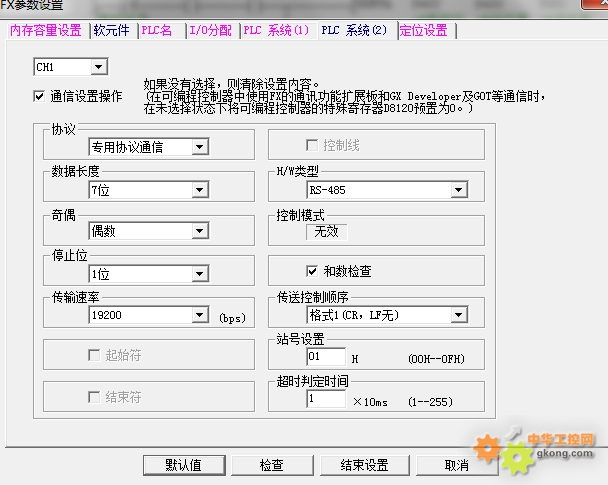
Task: Select the PLC名 tab
Action: pyautogui.click(x=157, y=30)
